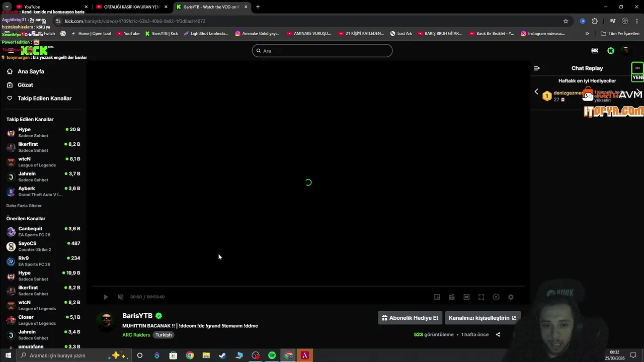The width and height of the screenshot is (644, 362).
Task: Switch to the YouTube browser tab
Action: click(53, 7)
